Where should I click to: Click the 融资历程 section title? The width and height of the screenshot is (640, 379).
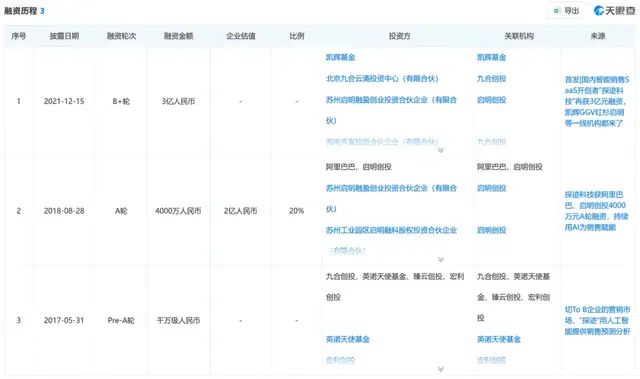point(20,11)
